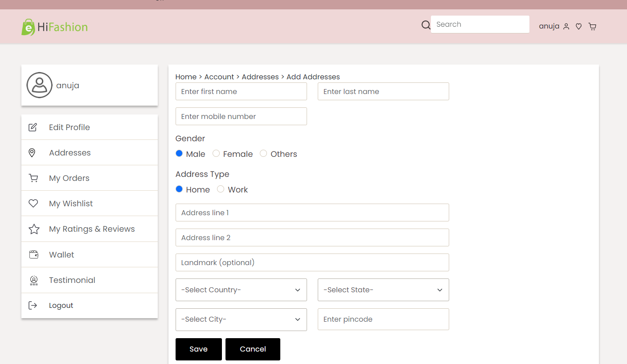Open Testimonial in sidebar menu

coord(90,280)
